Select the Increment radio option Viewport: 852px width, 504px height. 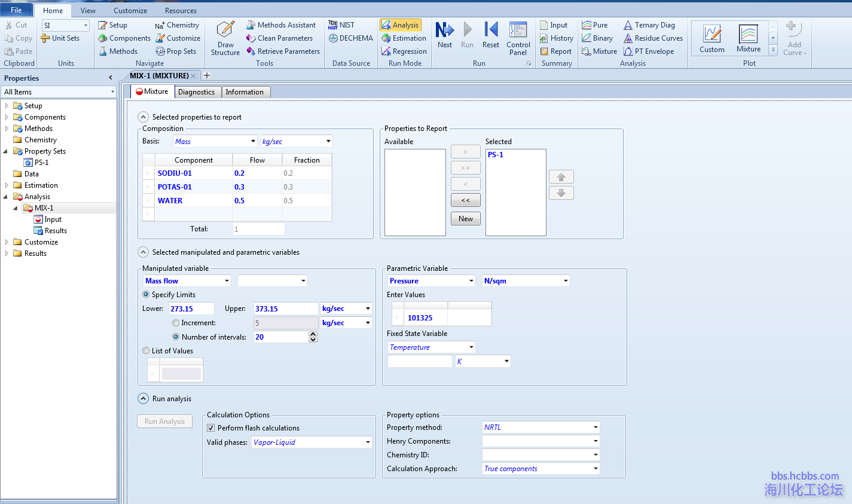tap(176, 323)
